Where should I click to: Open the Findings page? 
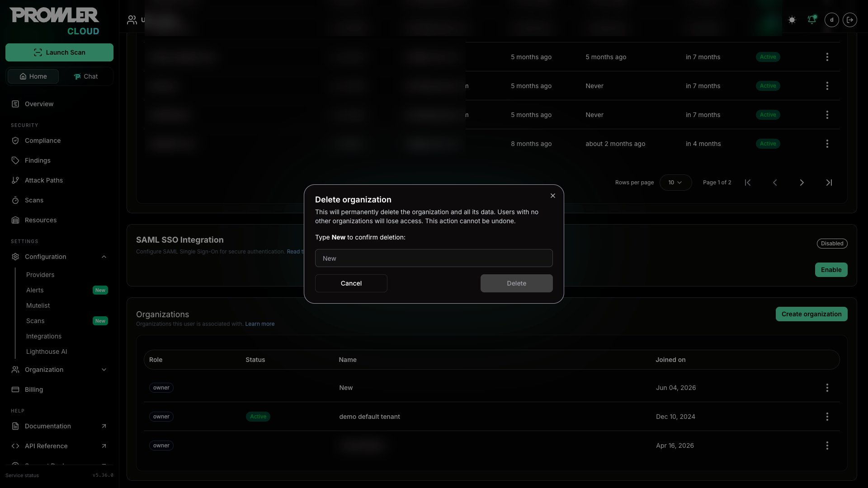pos(38,160)
